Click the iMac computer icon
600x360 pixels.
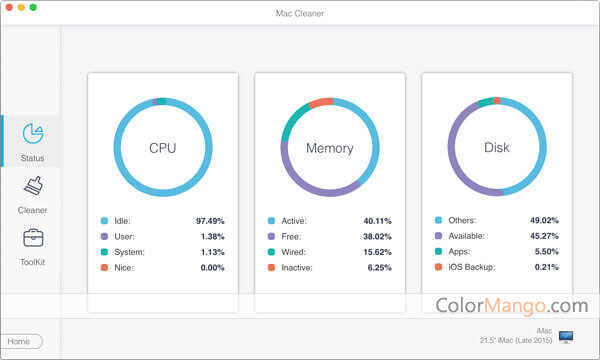pos(566,337)
